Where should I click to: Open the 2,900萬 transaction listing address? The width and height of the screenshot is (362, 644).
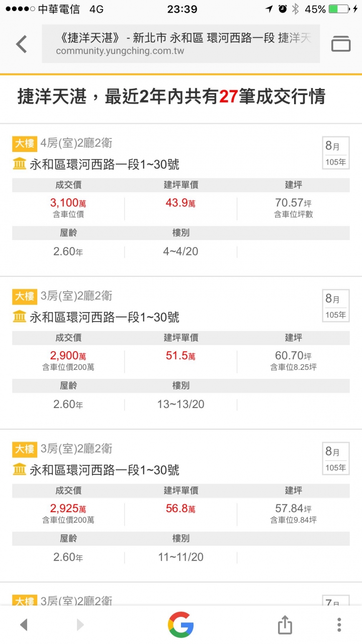click(105, 317)
